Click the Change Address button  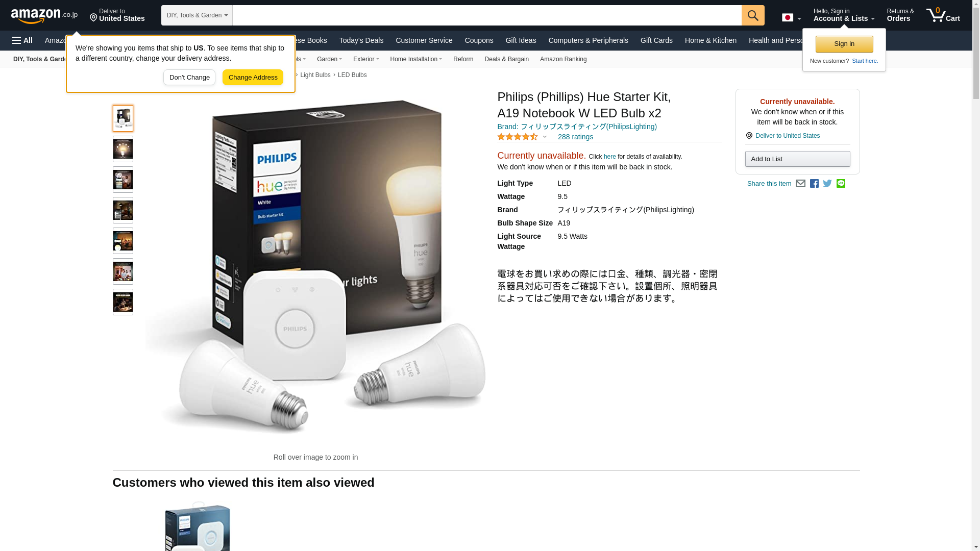[253, 78]
